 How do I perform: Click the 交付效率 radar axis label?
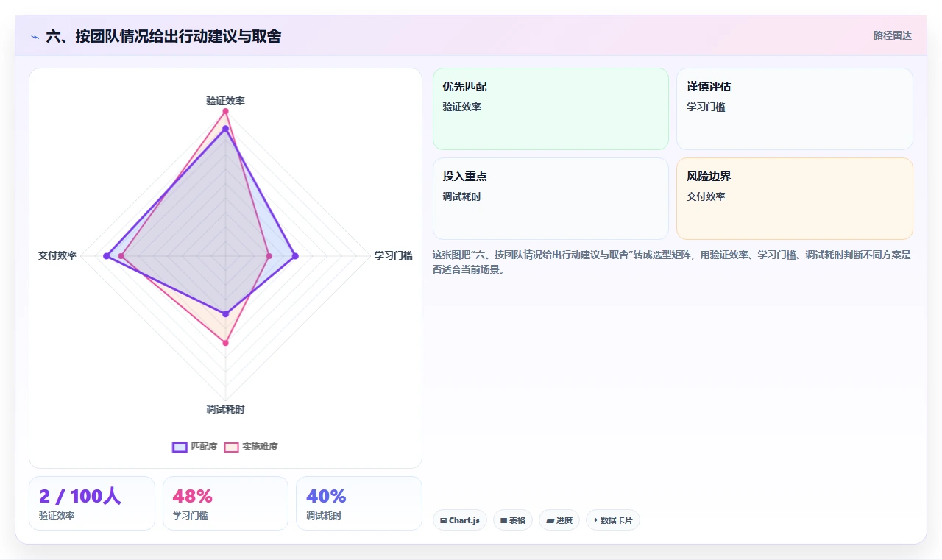57,255
